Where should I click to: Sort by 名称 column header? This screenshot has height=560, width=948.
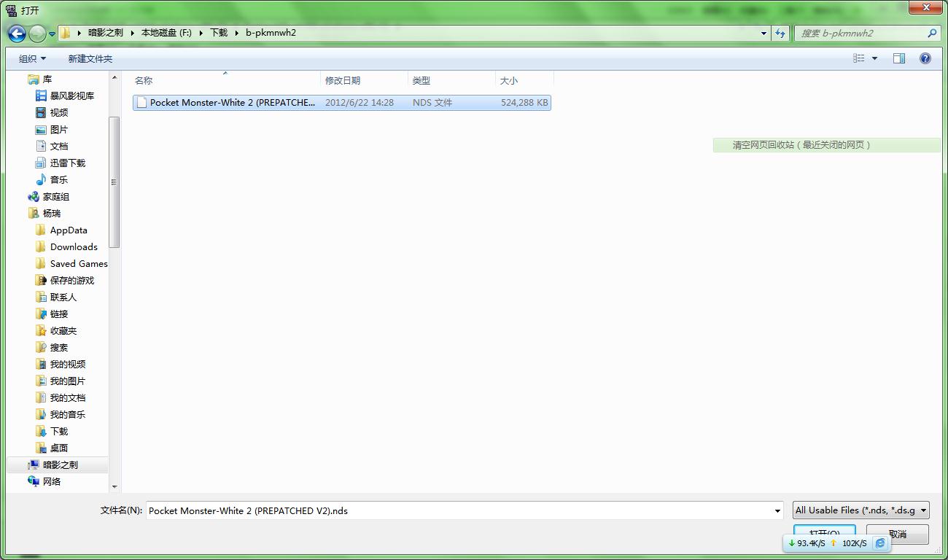(226, 80)
